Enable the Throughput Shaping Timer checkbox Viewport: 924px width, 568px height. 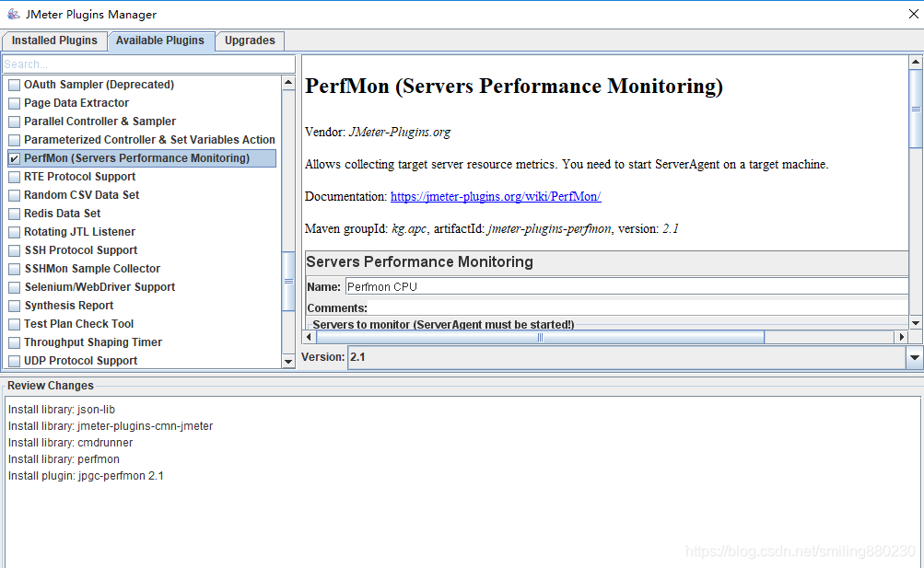pos(14,342)
